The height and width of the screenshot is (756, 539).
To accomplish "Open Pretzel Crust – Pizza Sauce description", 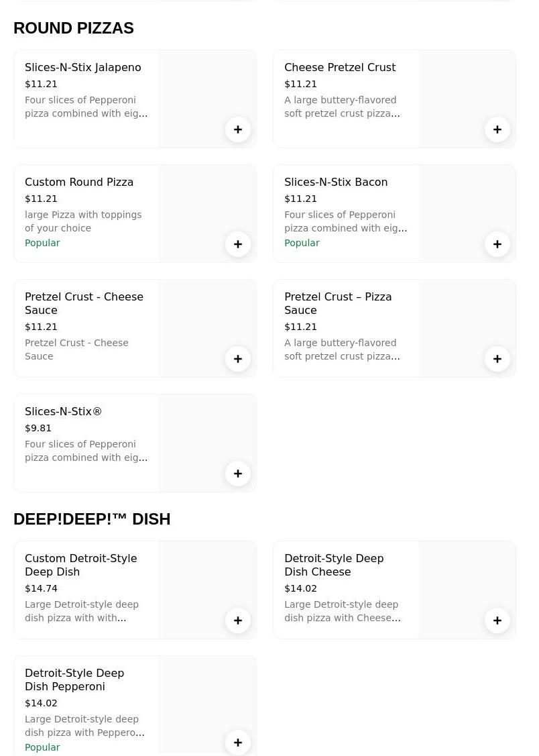I will coord(342,349).
